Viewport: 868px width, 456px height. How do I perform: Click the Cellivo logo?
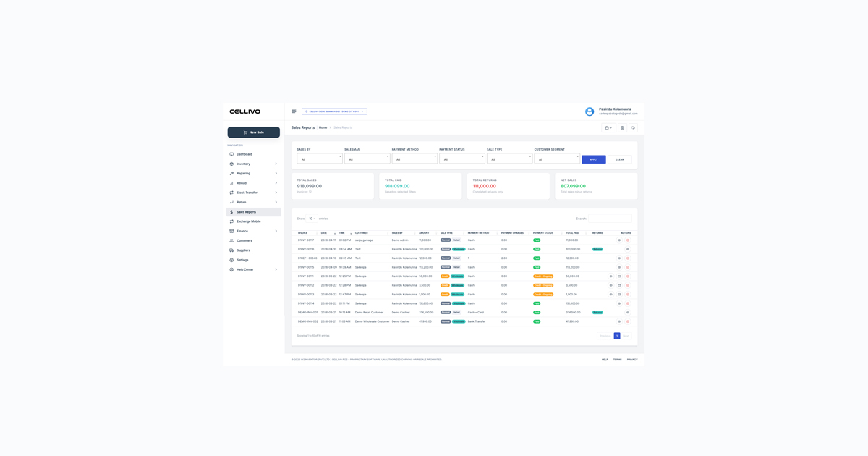tap(245, 111)
